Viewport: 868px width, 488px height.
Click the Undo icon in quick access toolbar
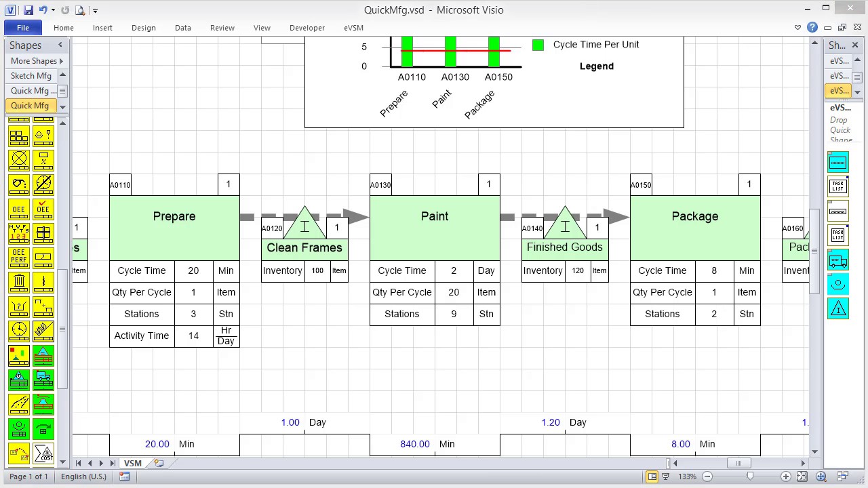(x=43, y=10)
